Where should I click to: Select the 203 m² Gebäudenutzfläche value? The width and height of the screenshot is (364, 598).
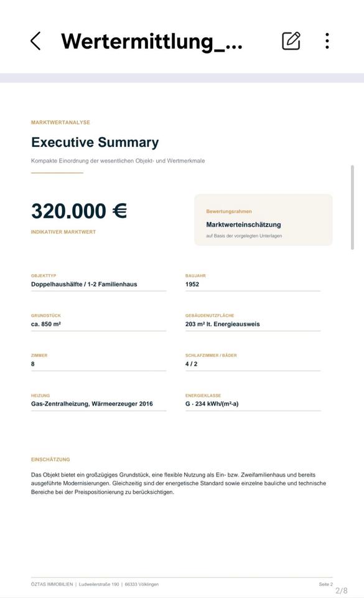coord(222,324)
